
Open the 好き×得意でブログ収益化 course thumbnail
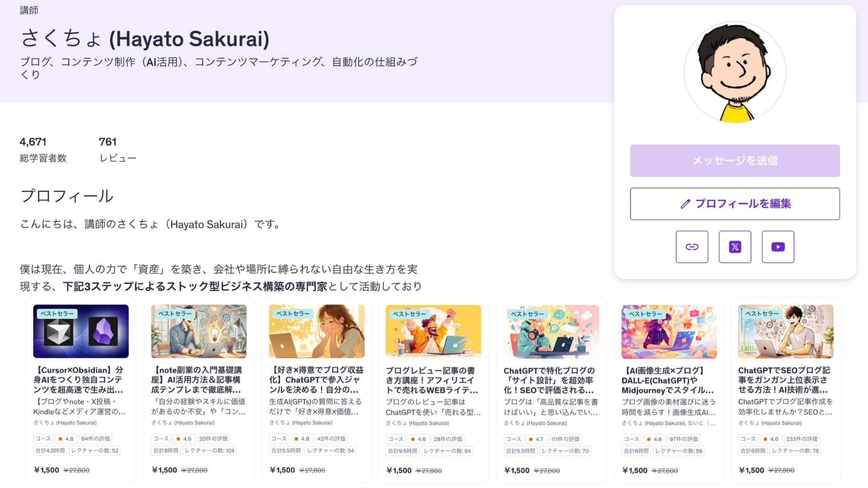click(317, 331)
